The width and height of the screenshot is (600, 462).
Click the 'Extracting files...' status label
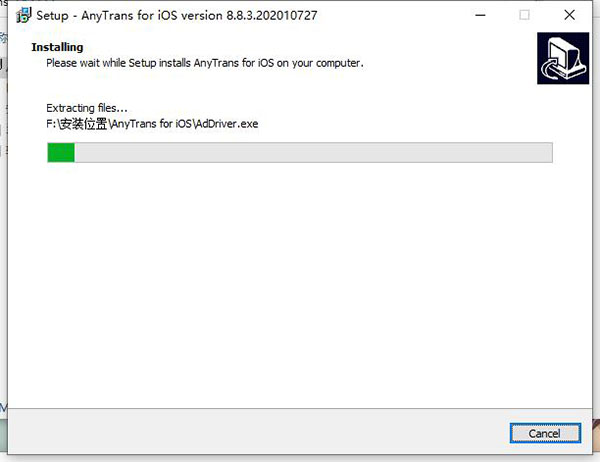coord(87,108)
